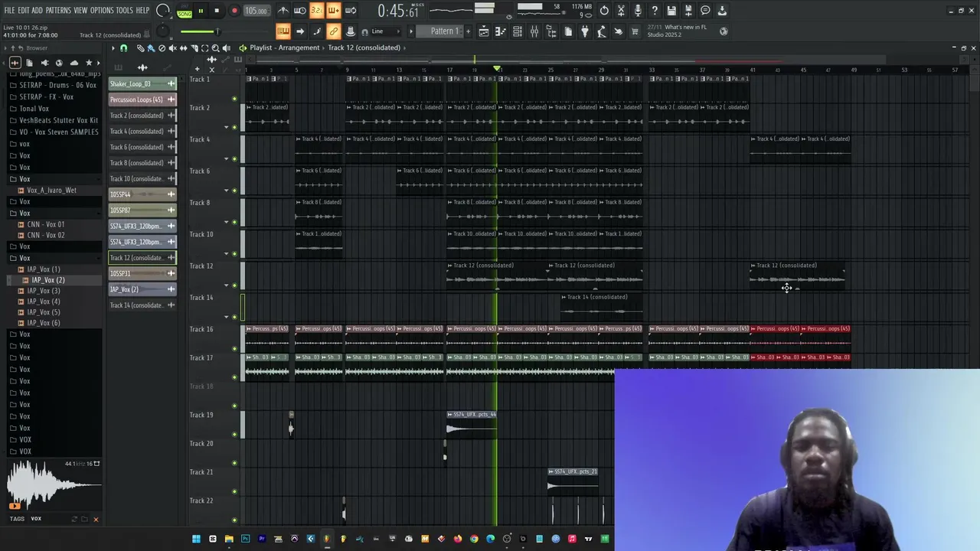Open the tempo tapper icon
The width and height of the screenshot is (980, 551).
point(602,31)
